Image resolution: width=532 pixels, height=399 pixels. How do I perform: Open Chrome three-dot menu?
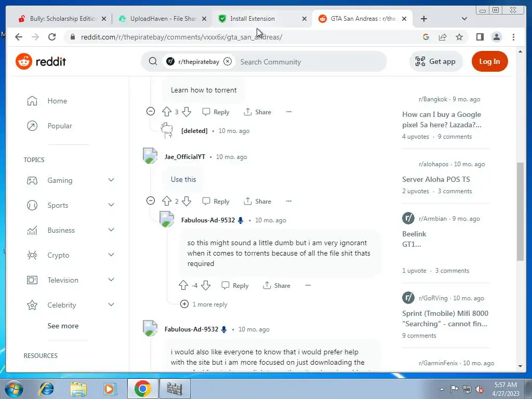click(513, 37)
